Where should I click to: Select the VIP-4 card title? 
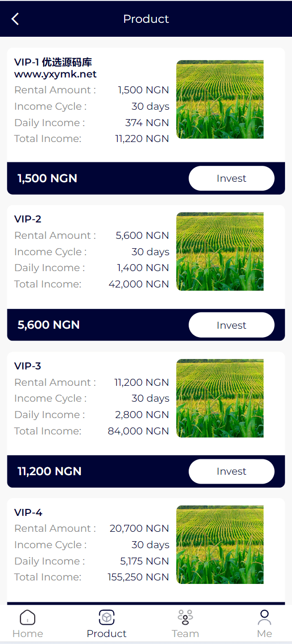[x=28, y=512]
